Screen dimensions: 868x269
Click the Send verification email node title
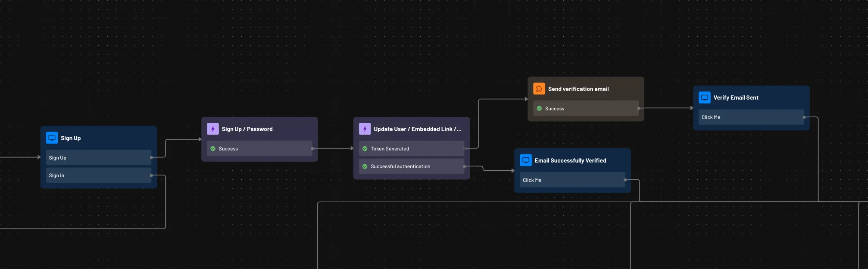[x=578, y=89]
